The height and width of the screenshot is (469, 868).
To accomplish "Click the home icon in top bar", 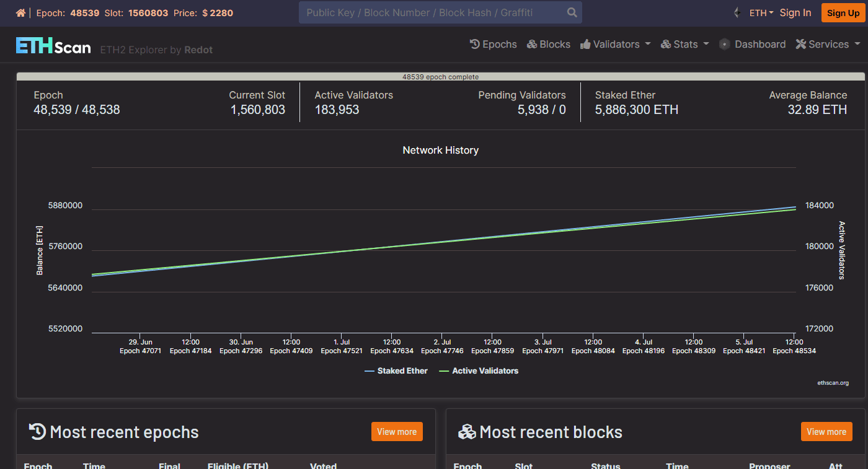I will click(x=21, y=13).
